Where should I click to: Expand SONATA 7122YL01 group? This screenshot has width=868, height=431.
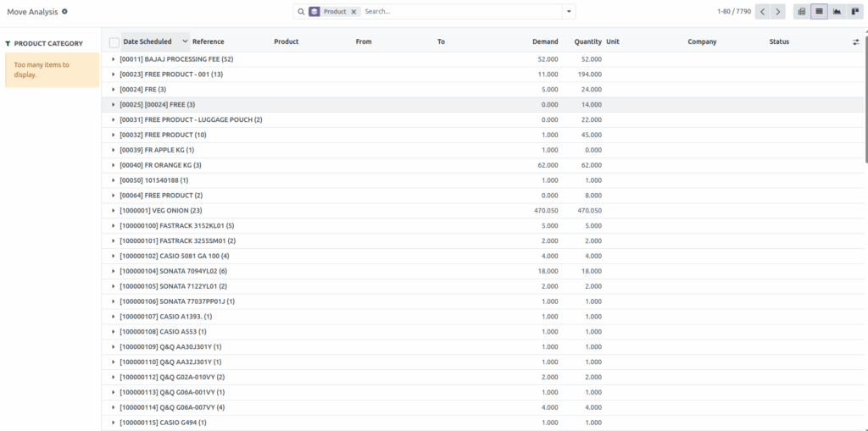point(113,286)
